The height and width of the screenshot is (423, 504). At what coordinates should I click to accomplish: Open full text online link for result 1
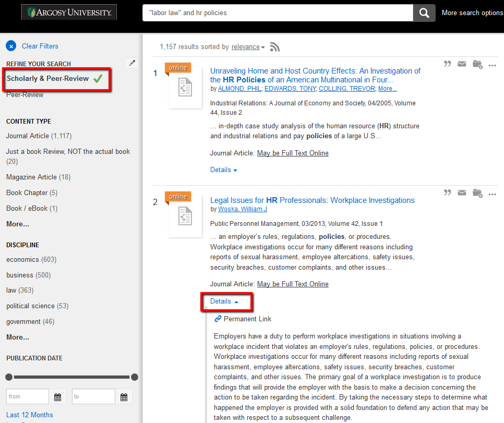pos(293,153)
